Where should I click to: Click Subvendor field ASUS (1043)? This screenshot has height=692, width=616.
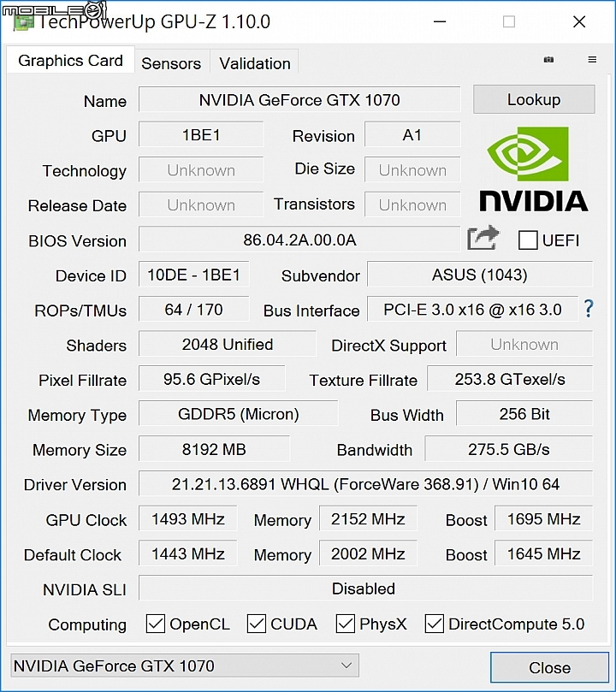(480, 275)
